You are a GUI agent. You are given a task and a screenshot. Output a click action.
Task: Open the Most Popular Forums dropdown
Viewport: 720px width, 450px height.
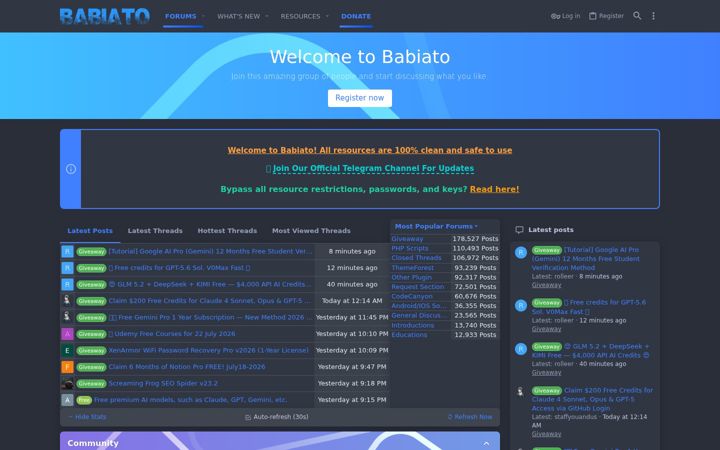click(436, 226)
